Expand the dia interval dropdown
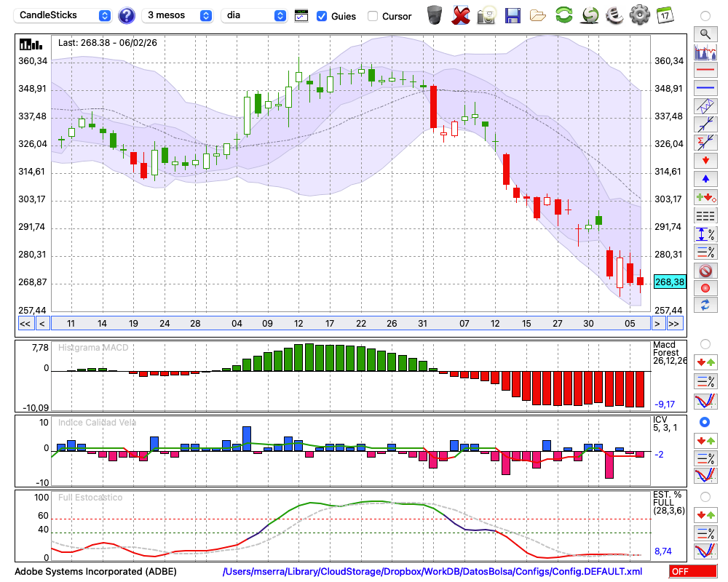 coord(255,15)
